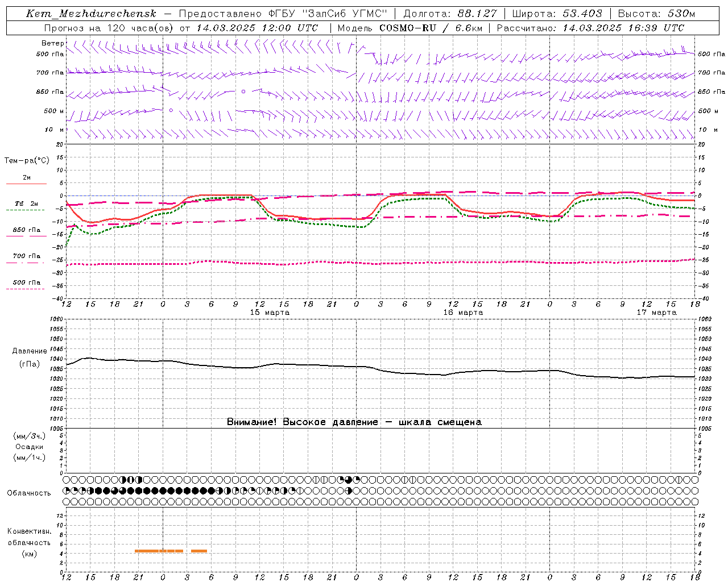Click the forecast start time '14.03.2025 12:00 UTC'
The width and height of the screenshot is (728, 582).
(x=257, y=28)
